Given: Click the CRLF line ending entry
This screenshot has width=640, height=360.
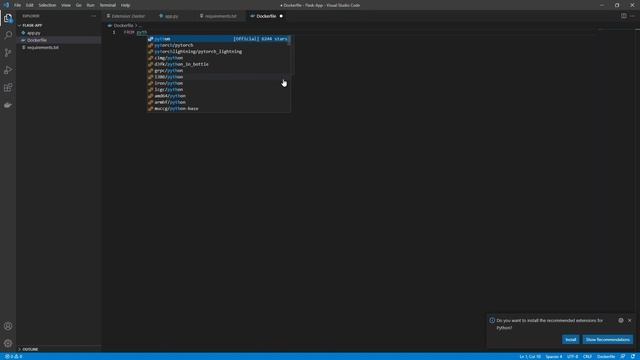Looking at the screenshot, I should [587, 356].
